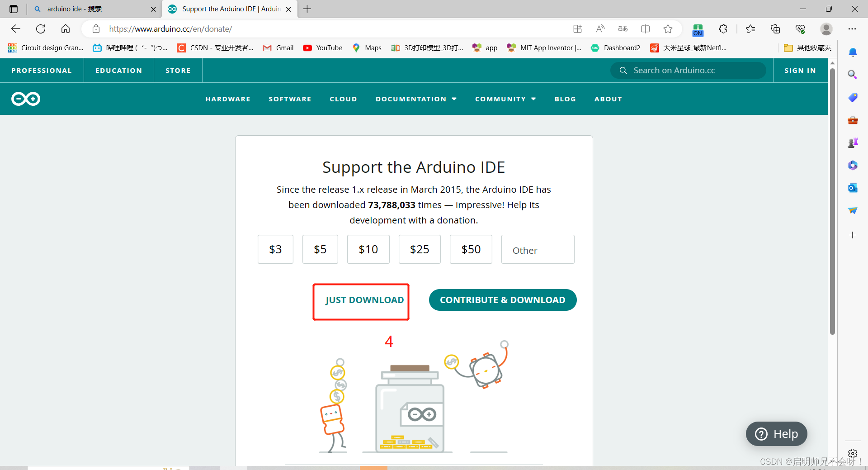
Task: Click Just Download
Action: [x=364, y=300]
